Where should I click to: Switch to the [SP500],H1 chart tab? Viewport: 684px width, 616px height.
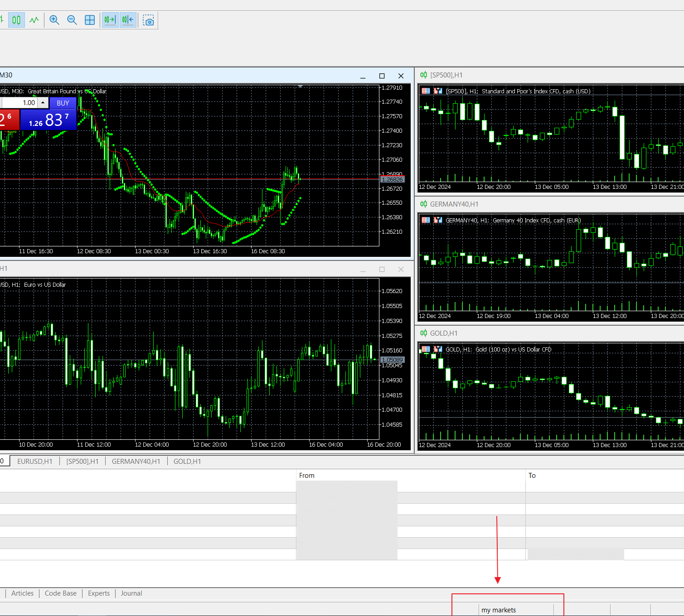tap(82, 461)
